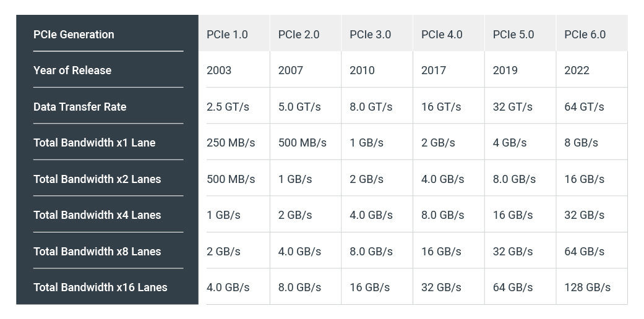Click the 8.0 GT/s transfer rate cell
The width and height of the screenshot is (644, 319).
coord(371,107)
